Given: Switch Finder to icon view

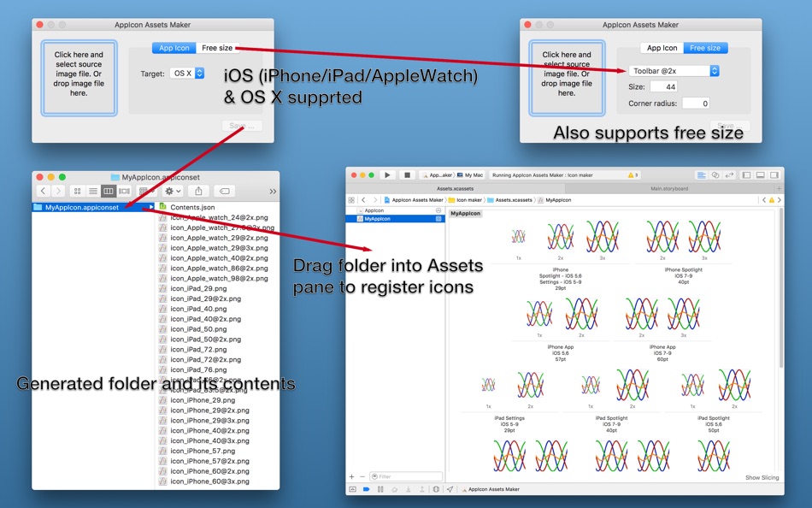Looking at the screenshot, I should (x=78, y=192).
